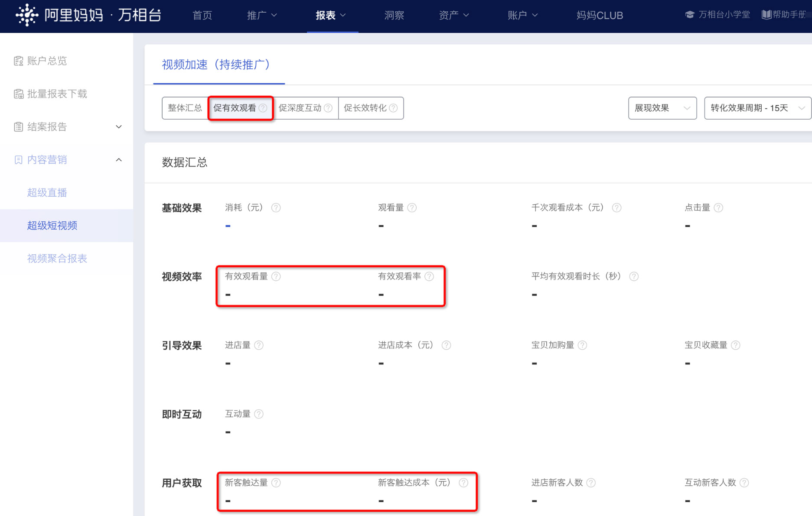The height and width of the screenshot is (516, 812).
Task: Click help icon in 促长效转化 tab
Action: pyautogui.click(x=393, y=108)
